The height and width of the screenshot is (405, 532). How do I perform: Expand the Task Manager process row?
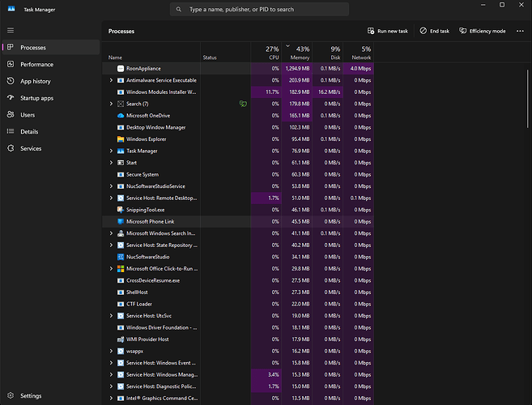112,151
